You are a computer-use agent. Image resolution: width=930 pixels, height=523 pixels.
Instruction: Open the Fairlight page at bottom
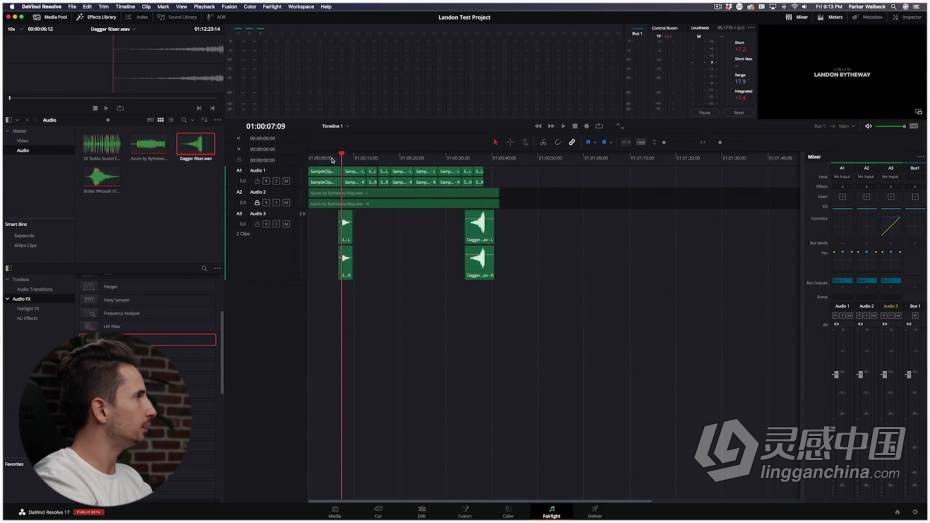(551, 512)
